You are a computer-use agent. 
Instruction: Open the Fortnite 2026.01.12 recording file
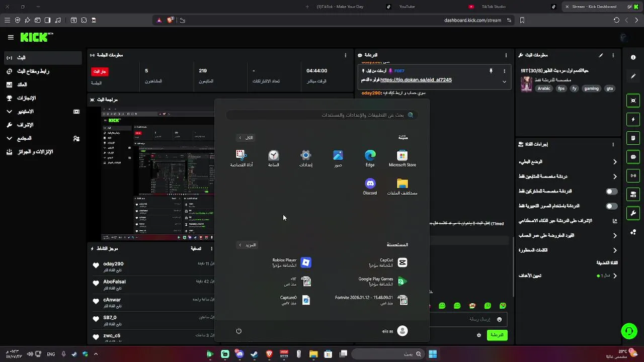tap(371, 300)
